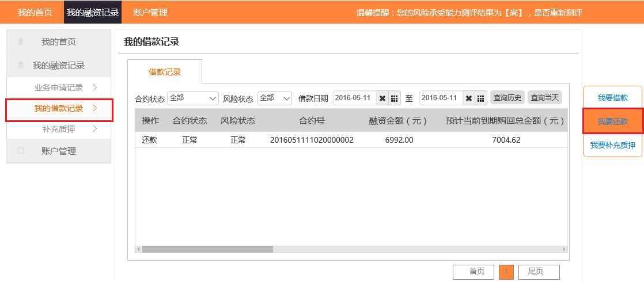Click icon beside 账户管理 in sidebar
The image size is (644, 282).
click(21, 151)
